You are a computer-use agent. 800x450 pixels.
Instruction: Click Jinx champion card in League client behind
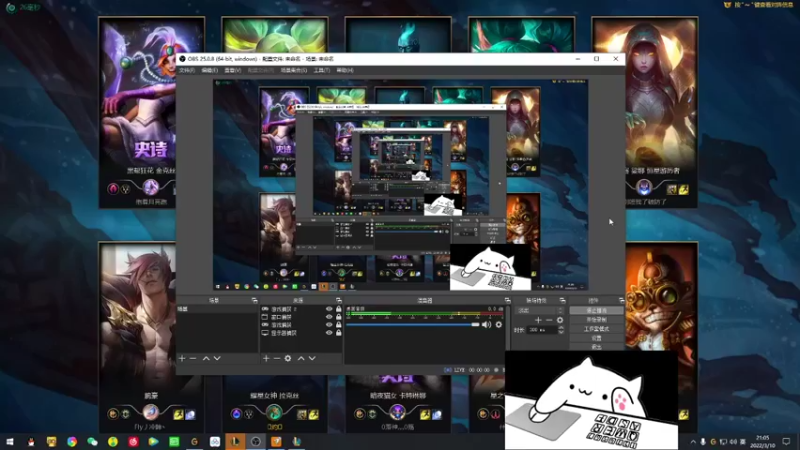[137, 112]
